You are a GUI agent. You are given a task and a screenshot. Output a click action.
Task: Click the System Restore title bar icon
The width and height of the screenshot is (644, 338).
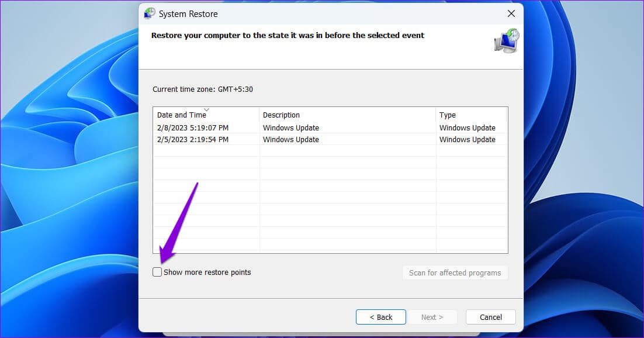point(150,13)
